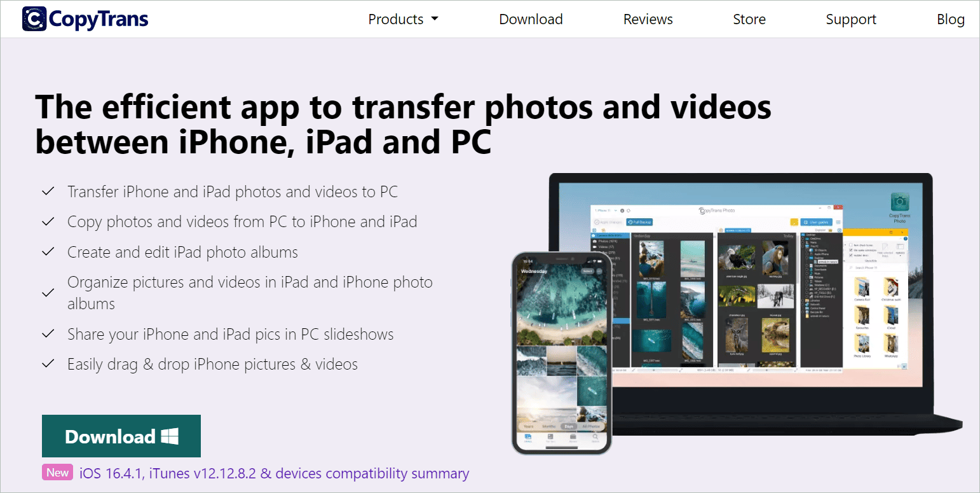The width and height of the screenshot is (980, 493).
Task: Click the pink New badge
Action: pos(58,472)
